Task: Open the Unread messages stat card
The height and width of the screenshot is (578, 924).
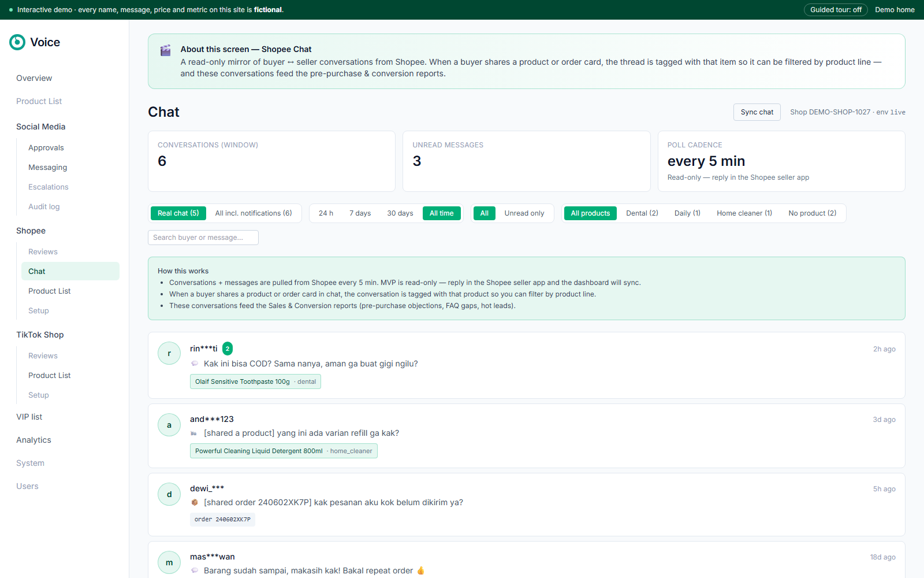Action: point(527,161)
